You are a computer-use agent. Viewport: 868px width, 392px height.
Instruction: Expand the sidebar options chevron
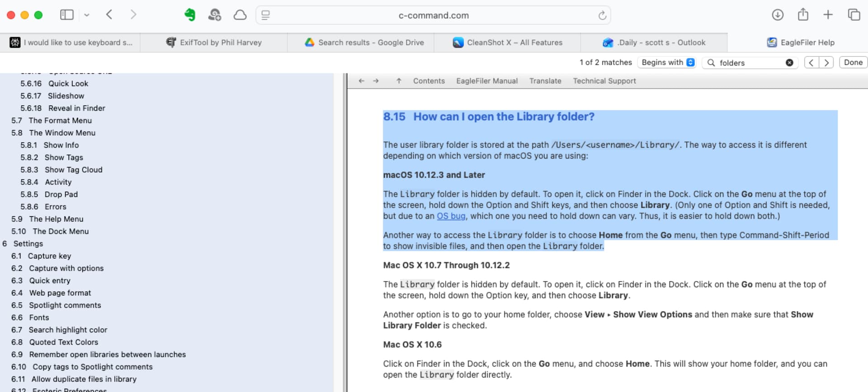tap(87, 15)
